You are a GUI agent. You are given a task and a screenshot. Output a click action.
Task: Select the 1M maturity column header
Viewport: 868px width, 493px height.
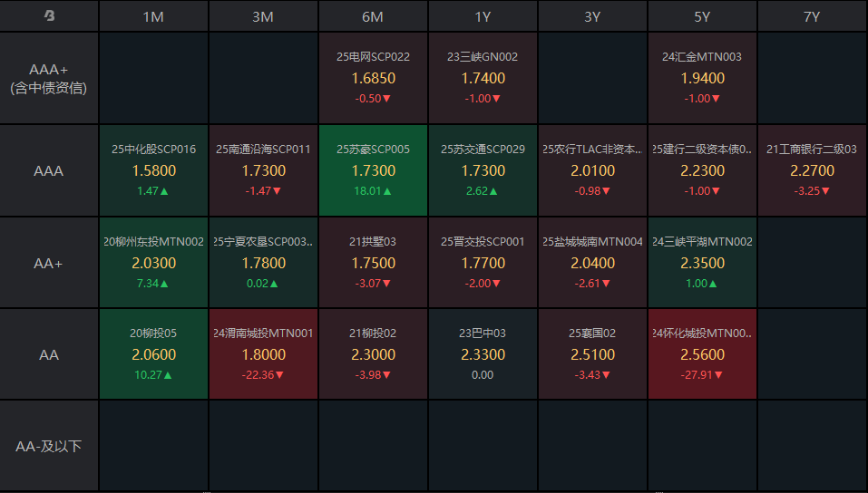(153, 16)
